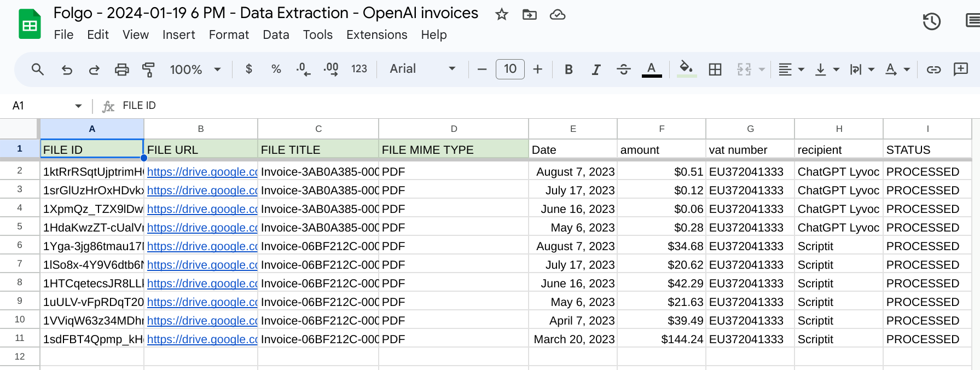980x370 pixels.
Task: Open horizontal align dropdown
Action: click(x=791, y=70)
